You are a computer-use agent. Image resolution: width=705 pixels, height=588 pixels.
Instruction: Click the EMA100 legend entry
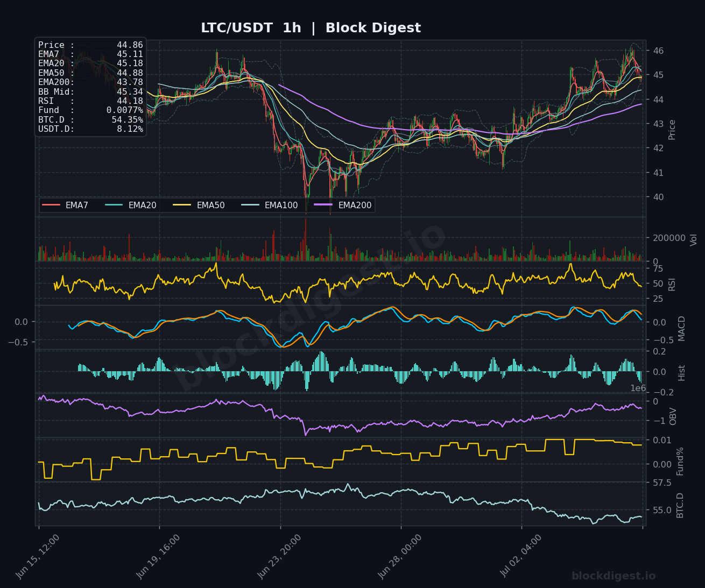coord(270,206)
